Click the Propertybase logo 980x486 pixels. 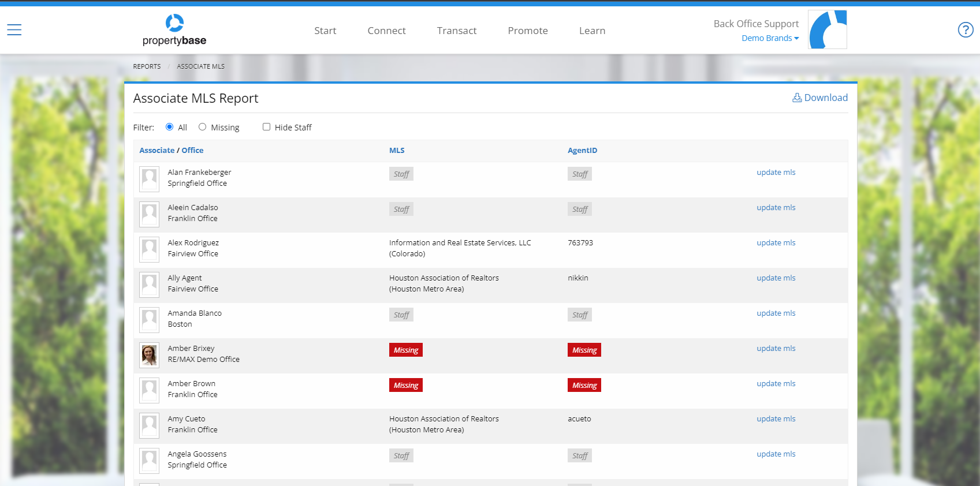coord(174,30)
